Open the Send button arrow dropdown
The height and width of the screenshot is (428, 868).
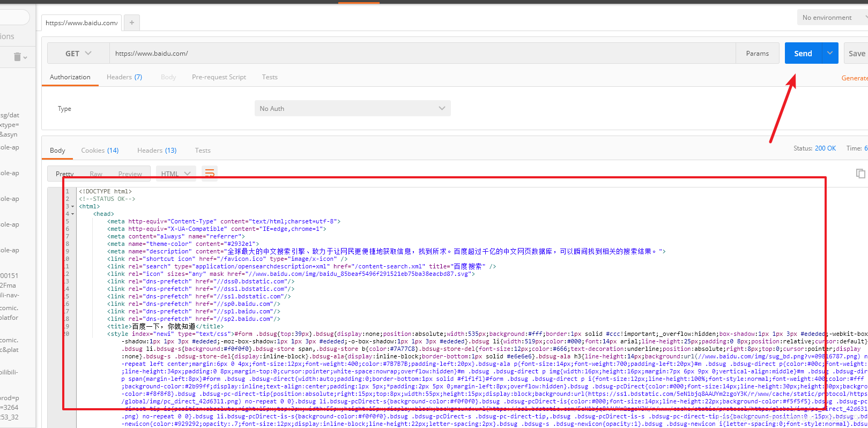[830, 53]
